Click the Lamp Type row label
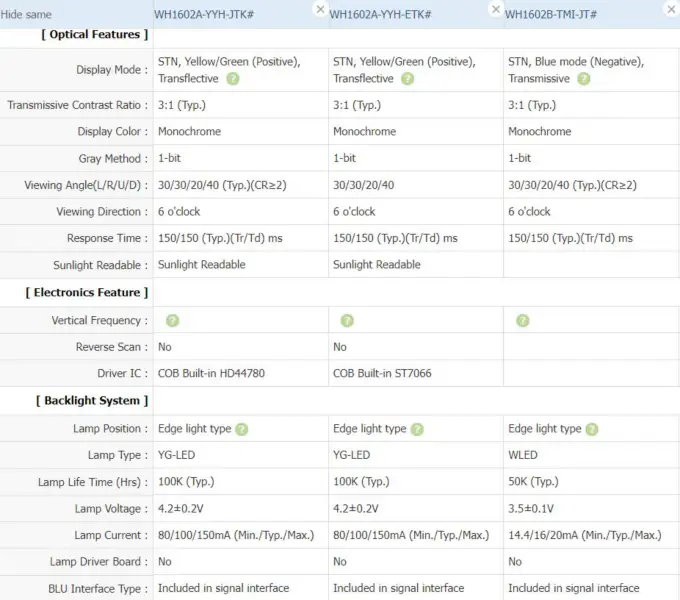680x600 pixels. [x=118, y=455]
